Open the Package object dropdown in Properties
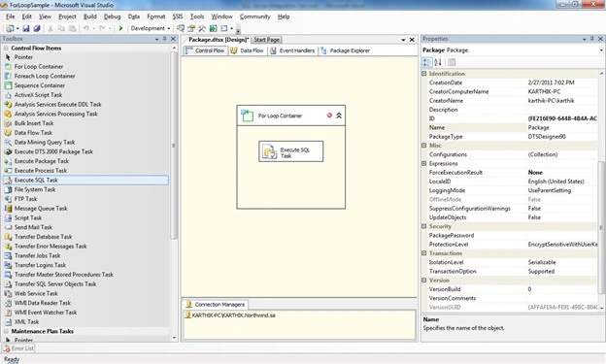 coord(601,50)
